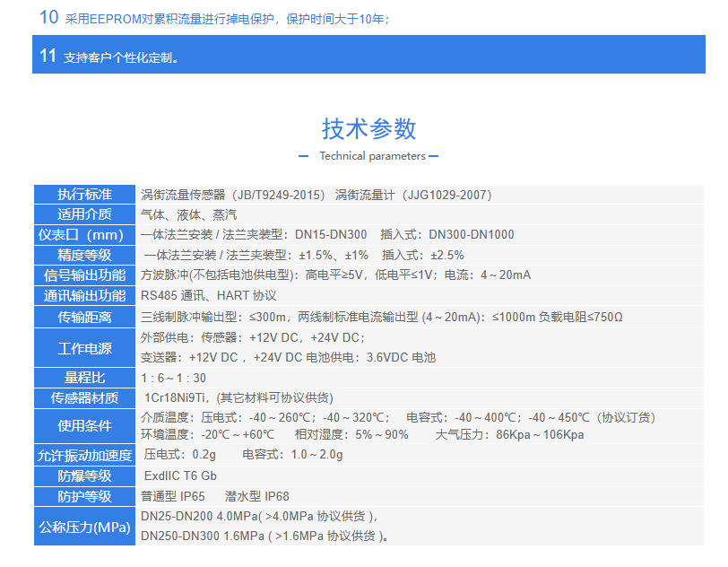Click the "传感器材质" header cell
This screenshot has height=567, width=728.
pos(85,397)
